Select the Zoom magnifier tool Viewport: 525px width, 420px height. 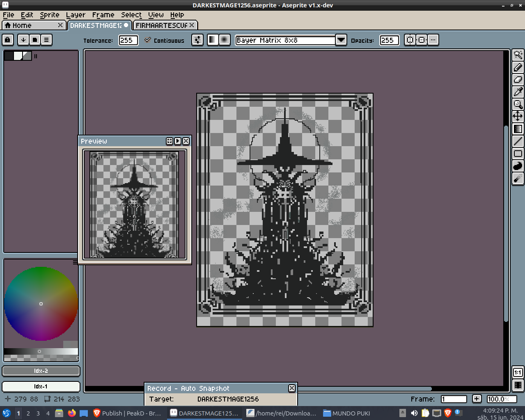(518, 104)
